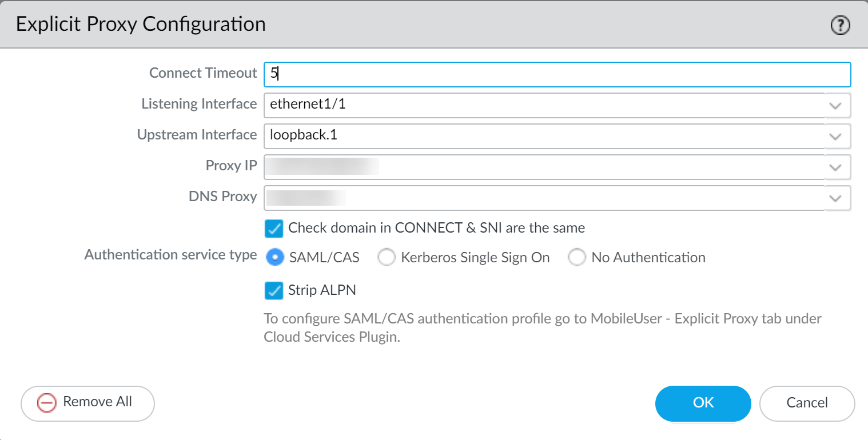
Task: Click the Cancel button
Action: pos(807,403)
